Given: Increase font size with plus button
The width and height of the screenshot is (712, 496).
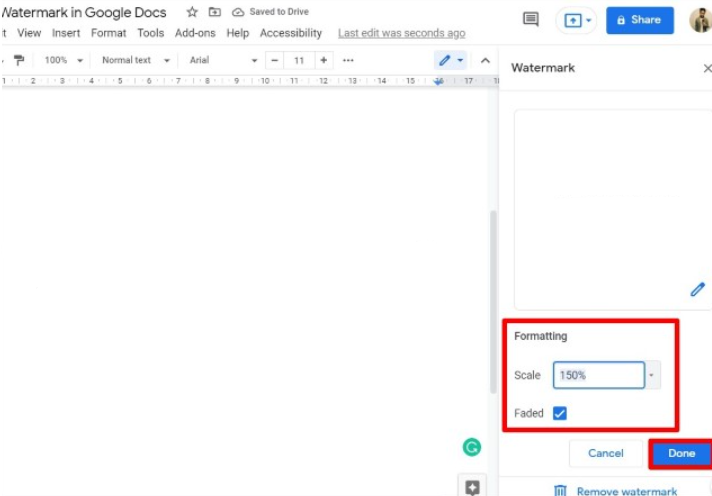Looking at the screenshot, I should tap(324, 60).
